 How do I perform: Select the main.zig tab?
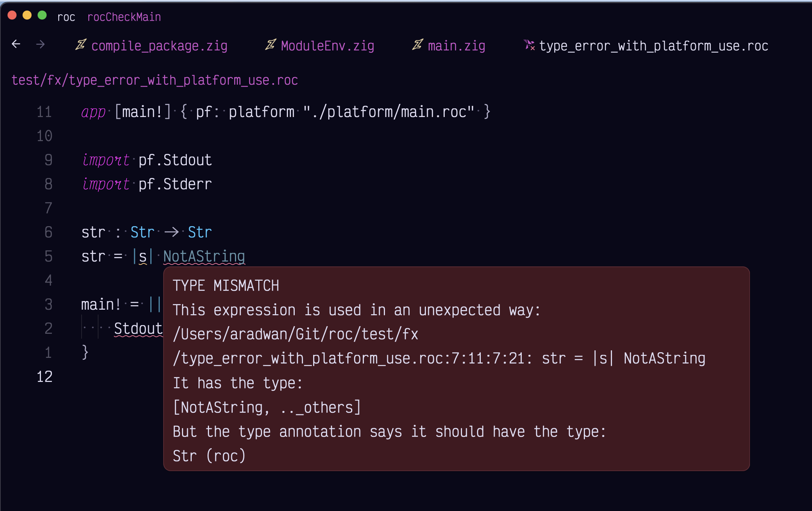tap(456, 46)
